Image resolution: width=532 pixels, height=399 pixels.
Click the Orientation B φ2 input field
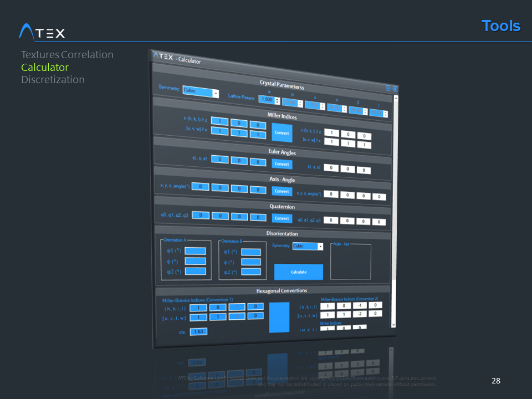tap(251, 272)
